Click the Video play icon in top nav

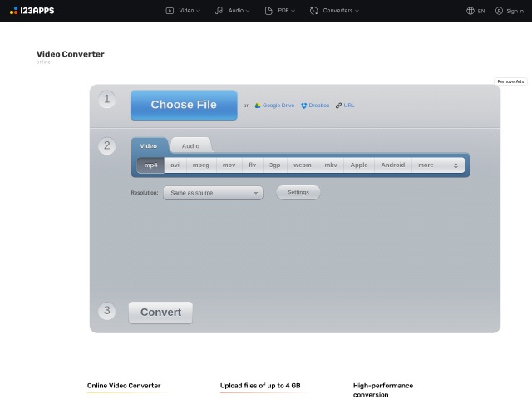[170, 11]
